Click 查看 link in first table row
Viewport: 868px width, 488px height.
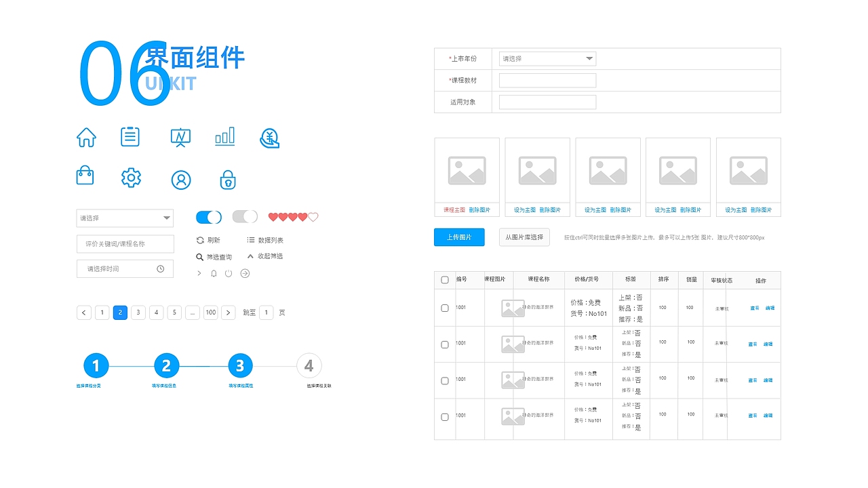pos(754,308)
